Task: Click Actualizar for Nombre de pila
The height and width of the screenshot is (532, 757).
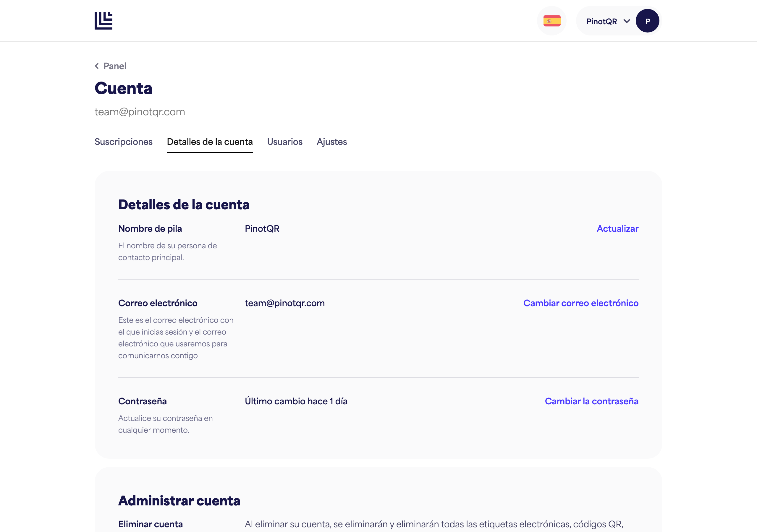Action: coord(617,228)
